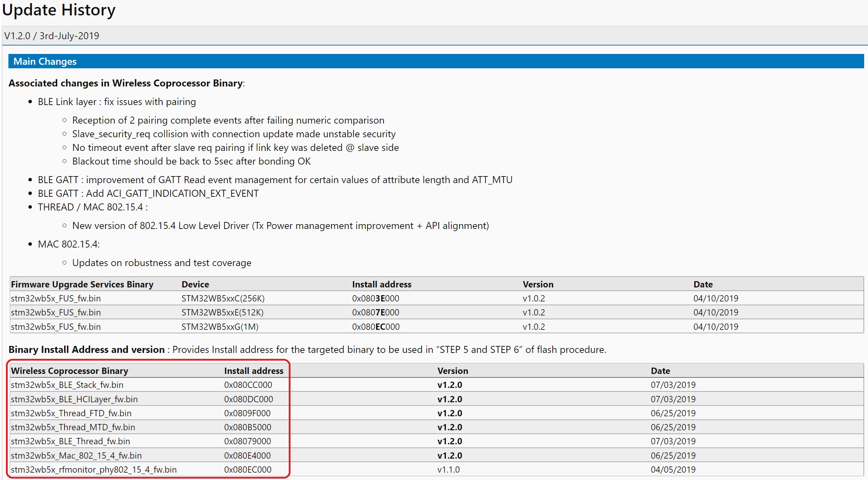Screen dimensions: 868x480
Task: Select STM32WB5xxC(256K) device cell
Action: point(223,298)
